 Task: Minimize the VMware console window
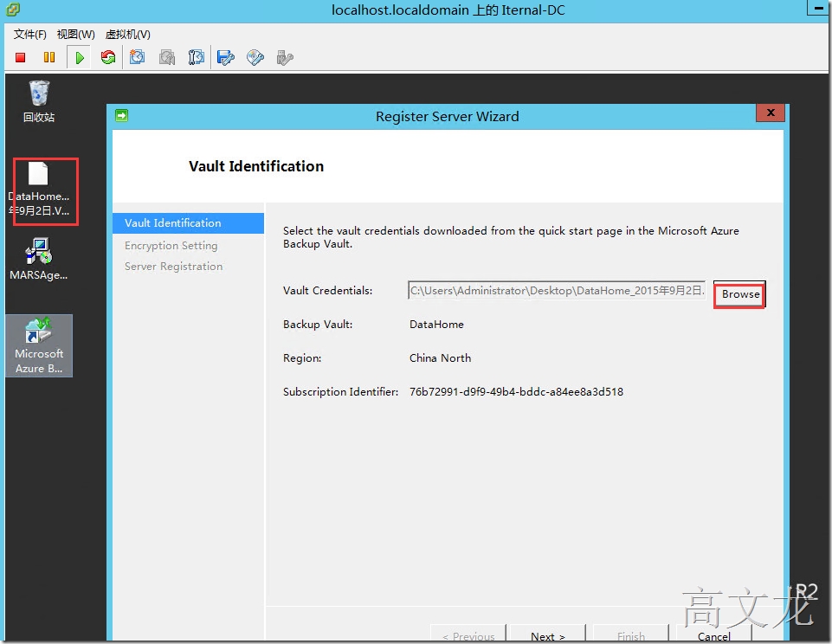point(819,8)
